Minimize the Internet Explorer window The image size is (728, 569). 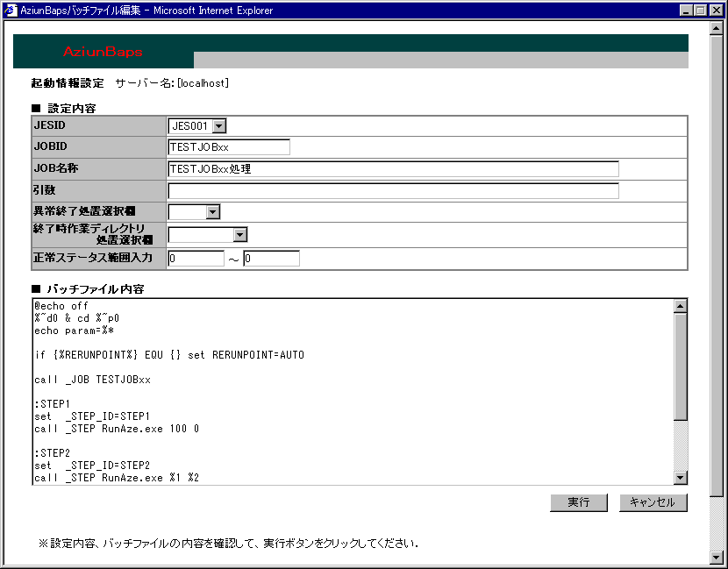pyautogui.click(x=686, y=11)
